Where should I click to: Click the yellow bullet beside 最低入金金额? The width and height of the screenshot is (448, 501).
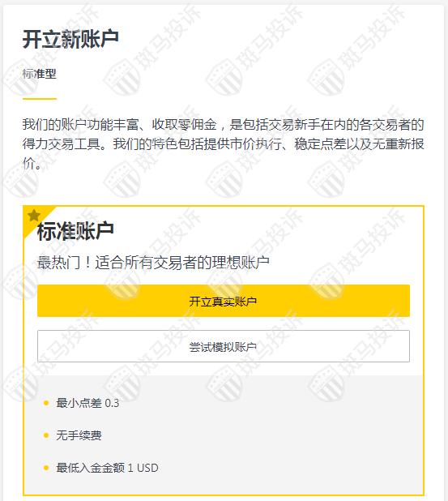46,468
